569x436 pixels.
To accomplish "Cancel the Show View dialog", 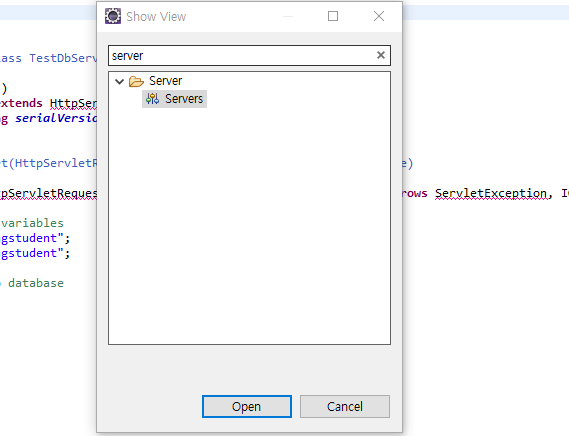I will (x=345, y=406).
